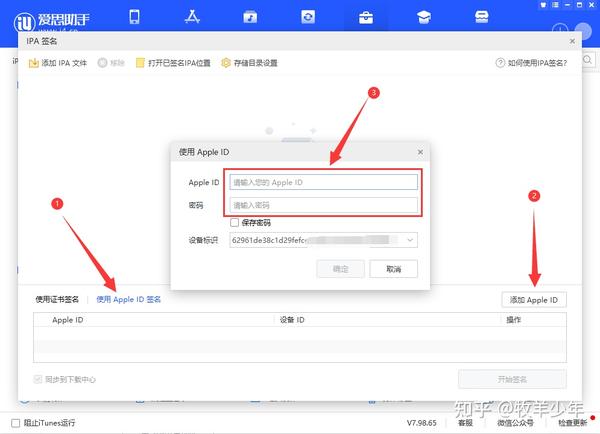Click the 移除 toolbar button
600x434 pixels.
tap(111, 63)
